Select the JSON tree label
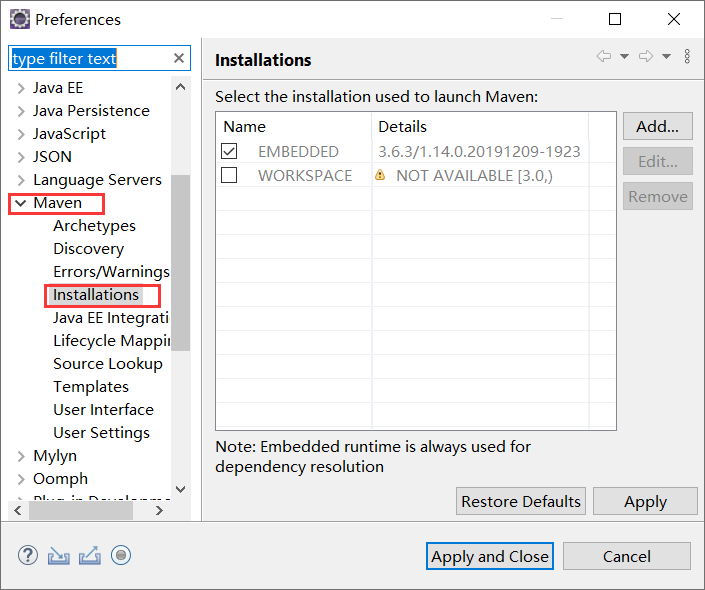Viewport: 705px width, 590px height. 52,156
